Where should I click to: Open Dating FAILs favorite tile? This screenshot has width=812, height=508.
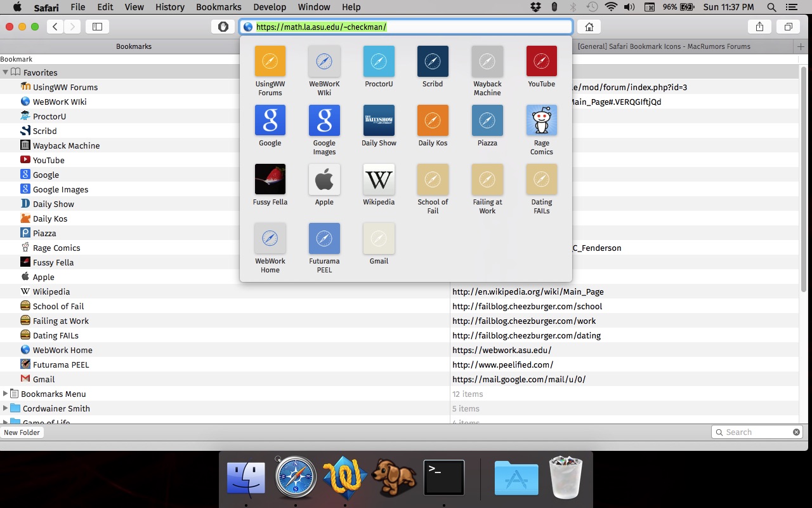(542, 180)
